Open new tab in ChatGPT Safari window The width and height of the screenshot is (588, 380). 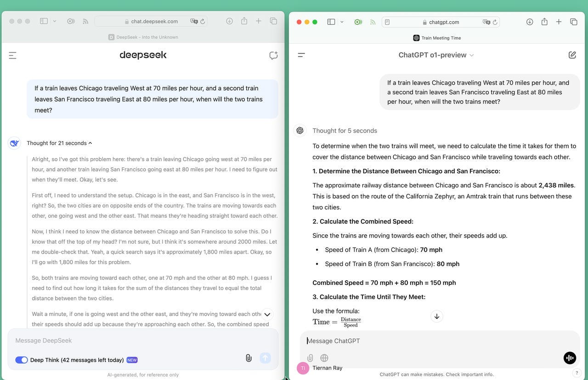559,22
